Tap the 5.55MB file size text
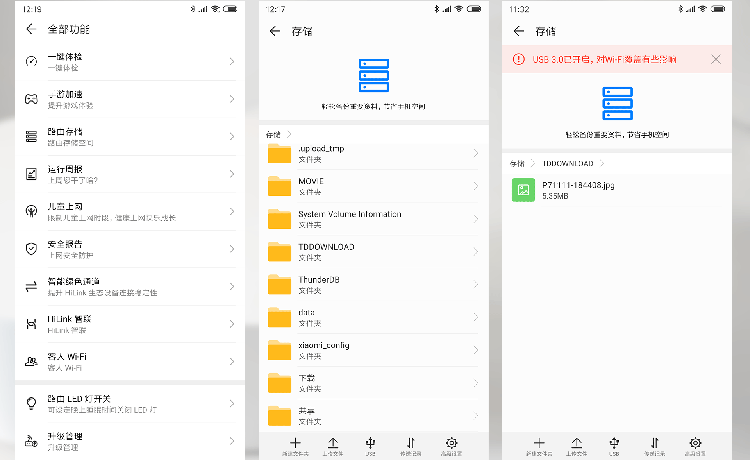Screen dimensions: 750x460 (x=555, y=196)
